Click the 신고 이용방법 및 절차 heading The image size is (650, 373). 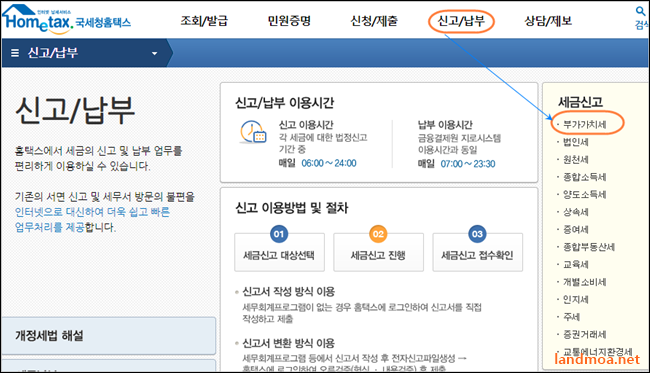coord(292,208)
